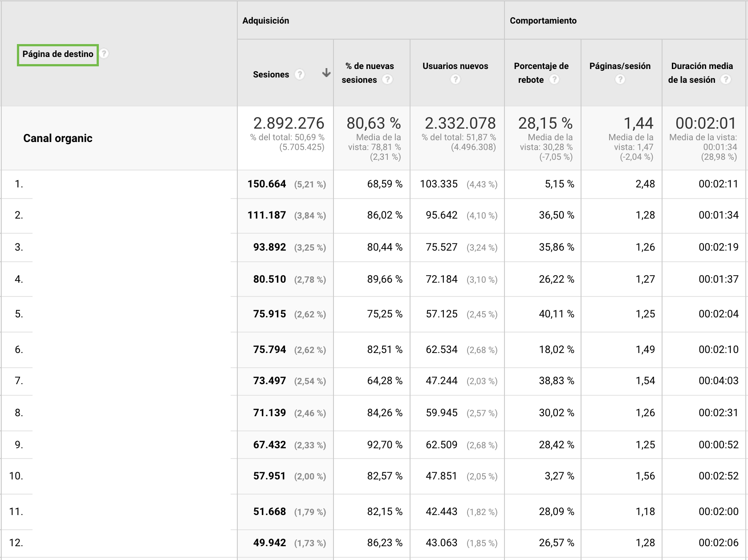Click the help icon beside Página de destino

point(104,54)
